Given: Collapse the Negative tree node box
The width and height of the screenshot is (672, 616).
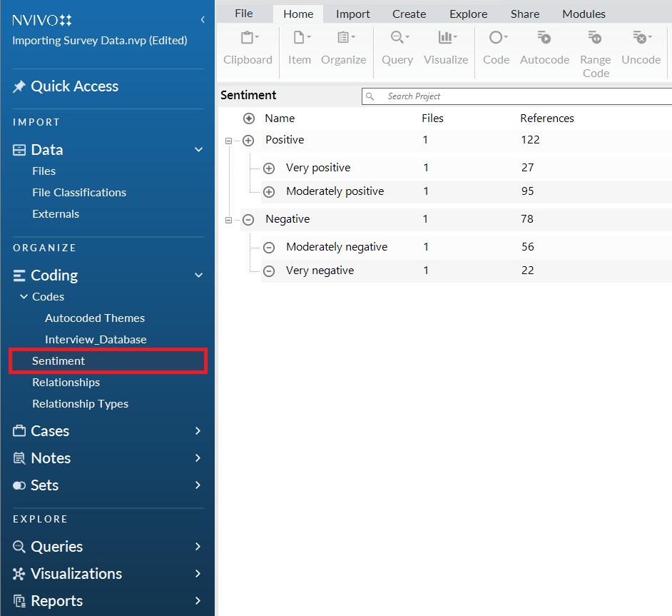Looking at the screenshot, I should 228,221.
